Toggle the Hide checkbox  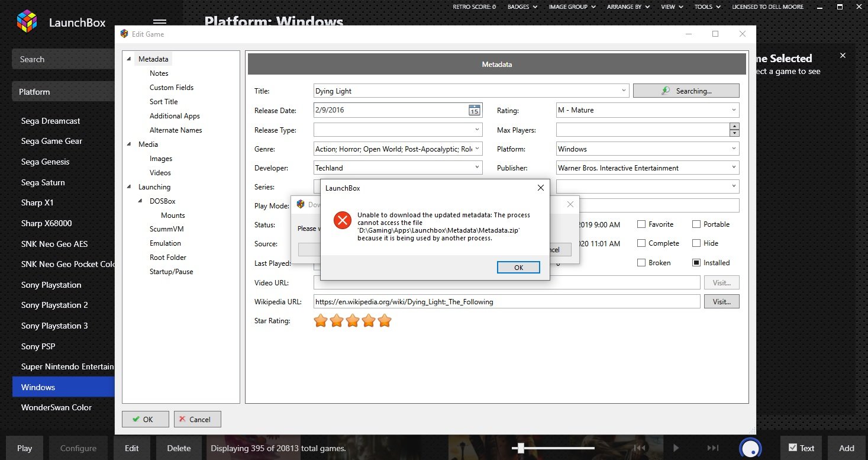(x=696, y=243)
